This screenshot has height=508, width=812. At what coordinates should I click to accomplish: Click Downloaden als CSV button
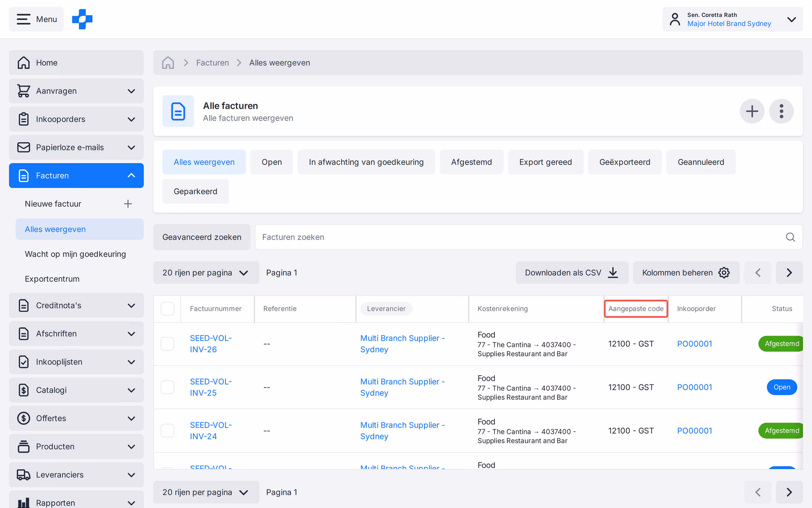coord(572,273)
